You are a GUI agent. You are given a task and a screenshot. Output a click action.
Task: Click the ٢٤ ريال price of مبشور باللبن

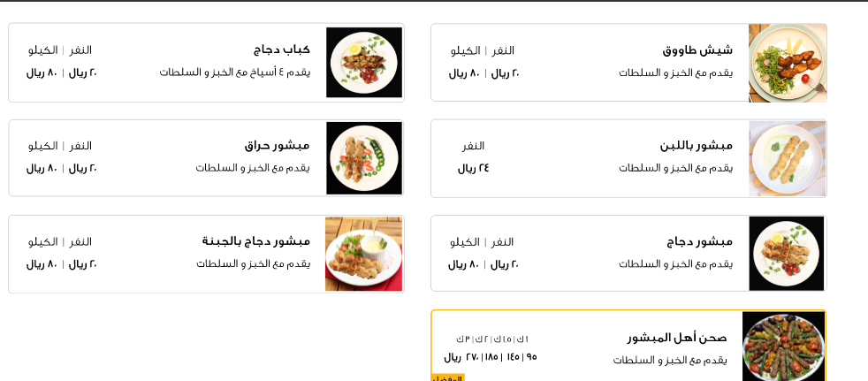click(x=473, y=168)
